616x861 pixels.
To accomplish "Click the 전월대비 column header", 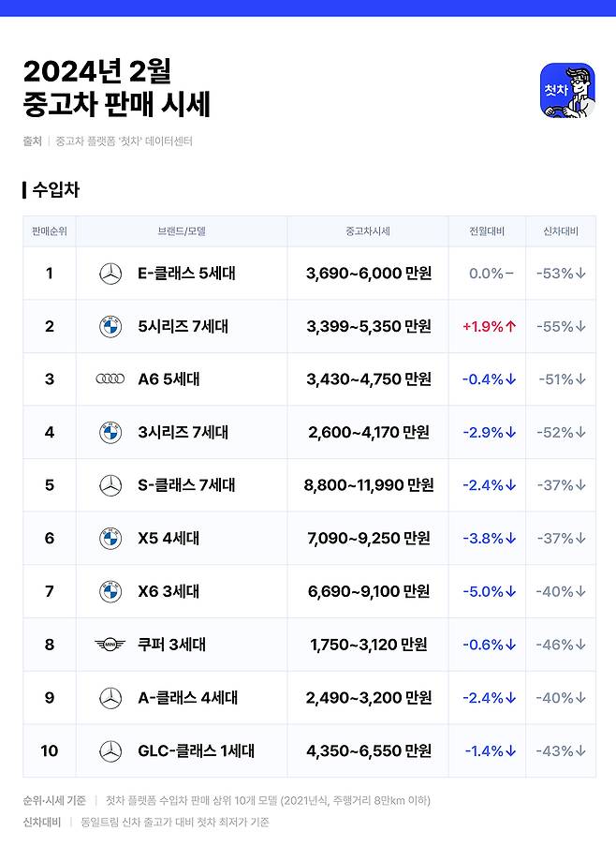I will pyautogui.click(x=488, y=231).
